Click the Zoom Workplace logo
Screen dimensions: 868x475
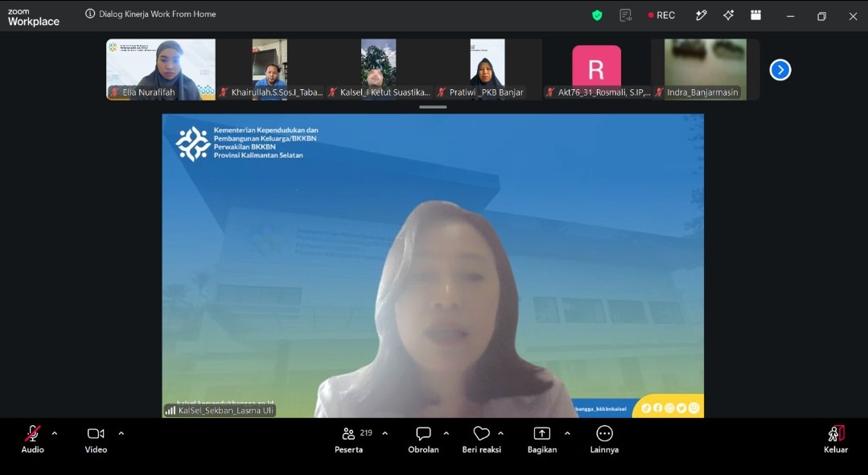33,18
